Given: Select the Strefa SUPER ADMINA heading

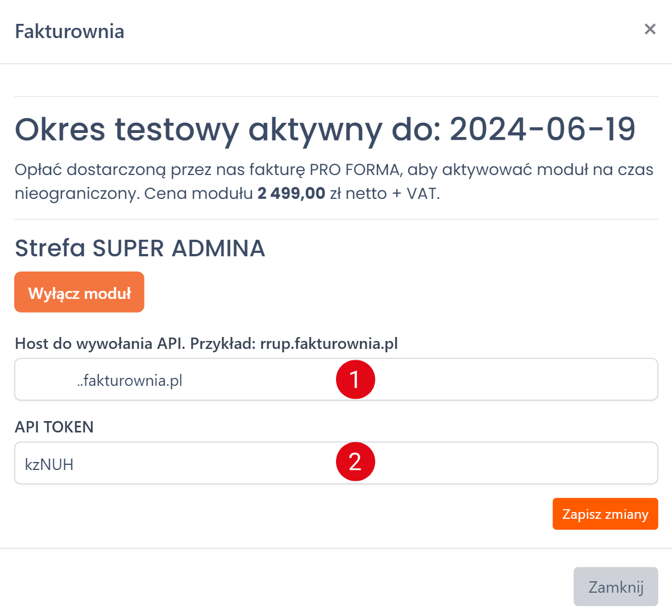Looking at the screenshot, I should [x=140, y=248].
